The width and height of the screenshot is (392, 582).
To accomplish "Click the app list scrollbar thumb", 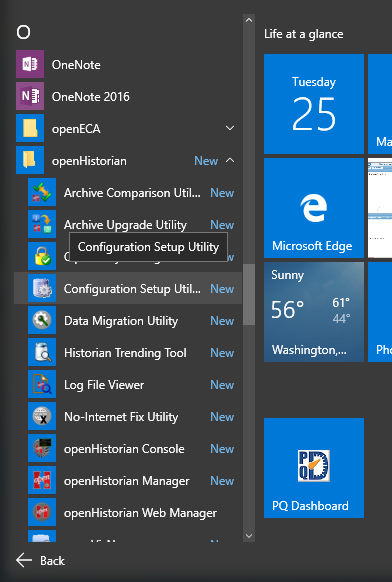I will (x=249, y=294).
